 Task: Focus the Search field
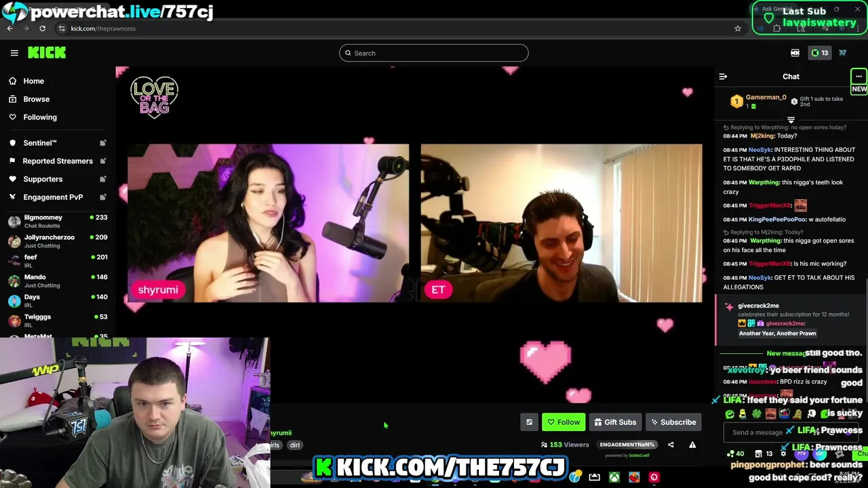(434, 53)
